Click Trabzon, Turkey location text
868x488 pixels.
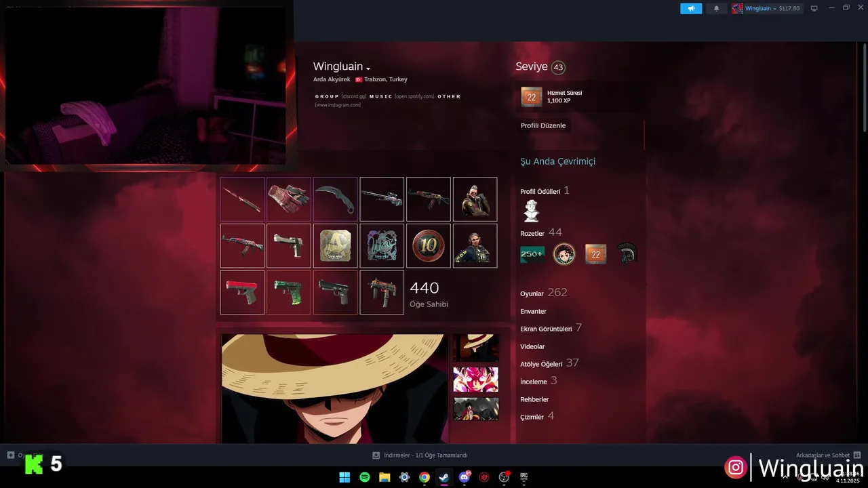(386, 79)
